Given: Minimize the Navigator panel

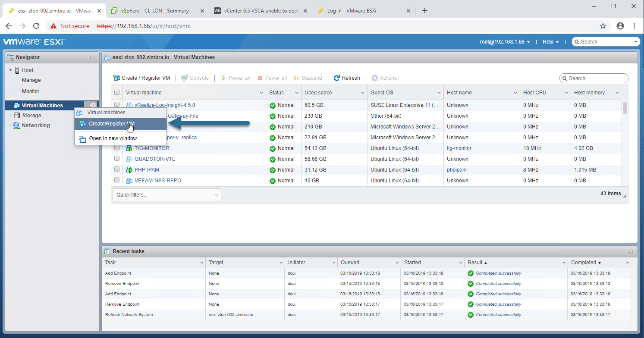Looking at the screenshot, I should pyautogui.click(x=92, y=57).
